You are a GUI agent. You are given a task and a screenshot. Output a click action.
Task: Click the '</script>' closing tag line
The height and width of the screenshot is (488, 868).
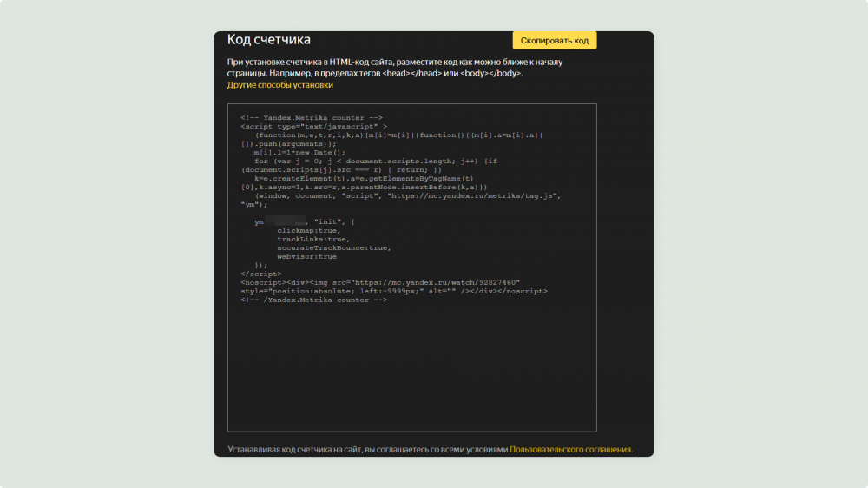(260, 274)
